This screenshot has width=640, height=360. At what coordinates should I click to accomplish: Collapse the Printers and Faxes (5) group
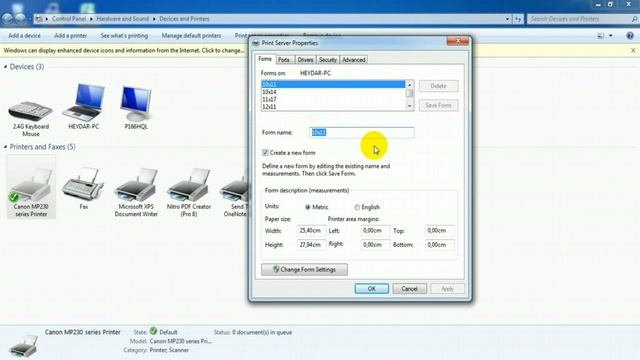pos(5,147)
